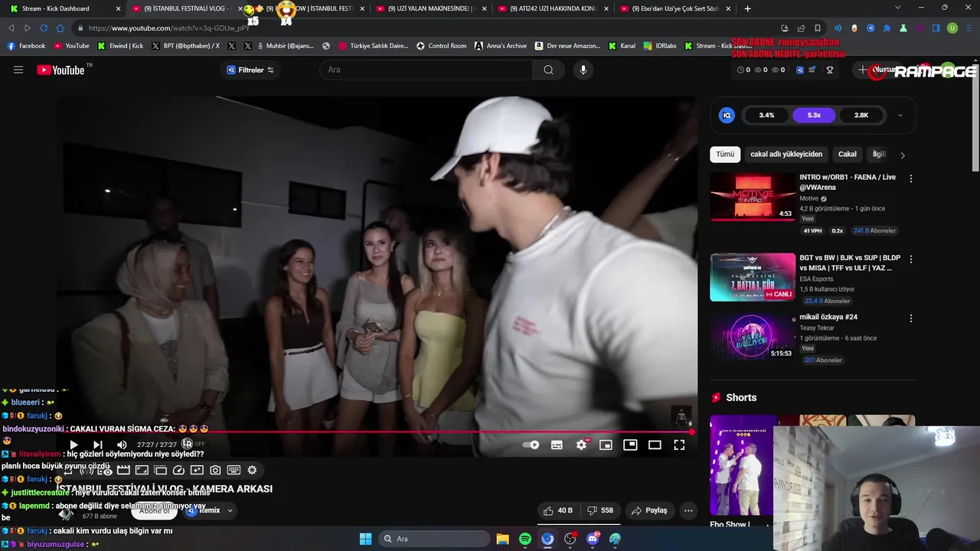Open the trophy icon in YouTube header
The image size is (980, 551).
tap(829, 70)
